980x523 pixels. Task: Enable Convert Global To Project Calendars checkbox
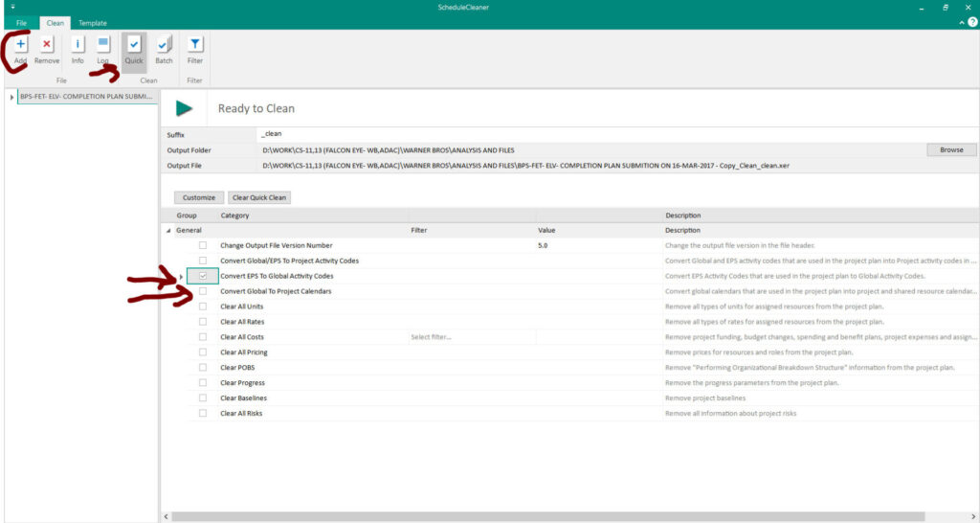203,291
